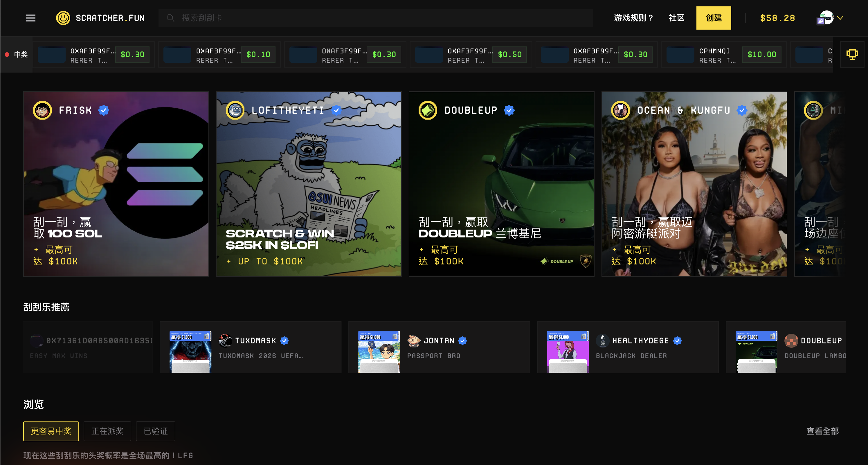Click the LOFITHEYETI creator avatar
This screenshot has width=868, height=465.
coord(235,110)
